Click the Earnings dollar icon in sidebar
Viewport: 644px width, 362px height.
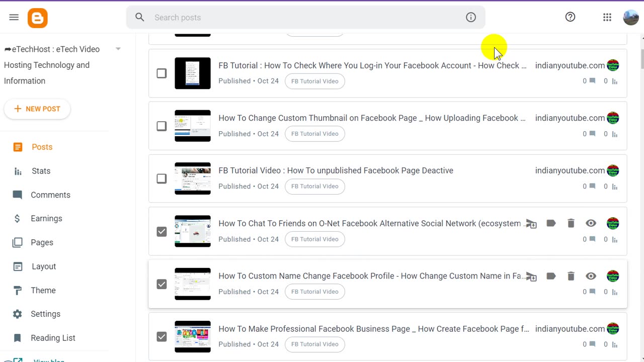click(x=18, y=219)
